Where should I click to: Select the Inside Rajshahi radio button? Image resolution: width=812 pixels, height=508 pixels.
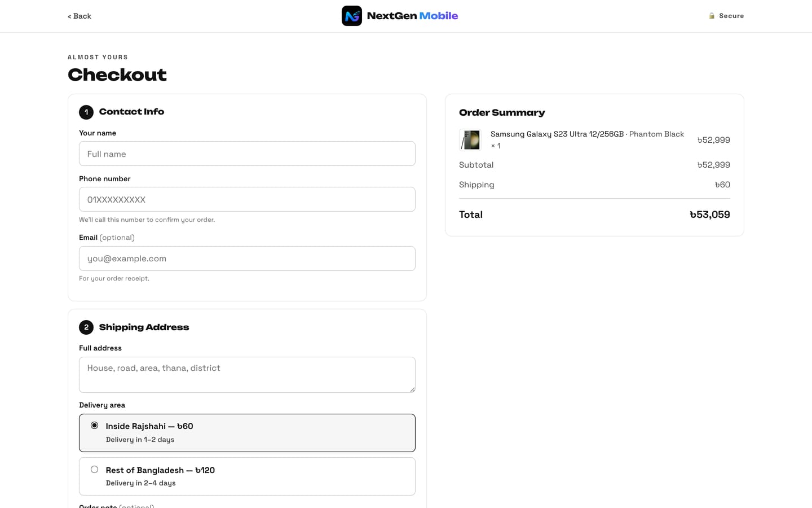pyautogui.click(x=94, y=426)
